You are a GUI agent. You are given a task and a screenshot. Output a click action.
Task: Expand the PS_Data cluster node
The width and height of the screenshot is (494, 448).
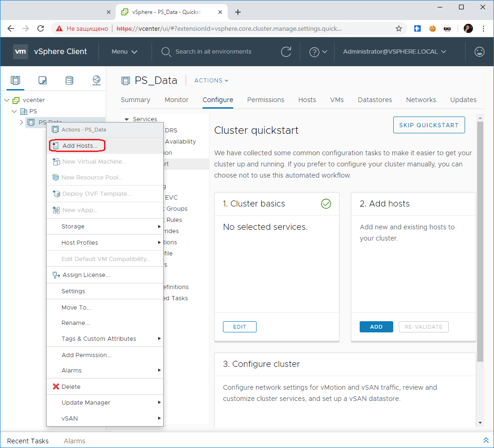pyautogui.click(x=21, y=122)
